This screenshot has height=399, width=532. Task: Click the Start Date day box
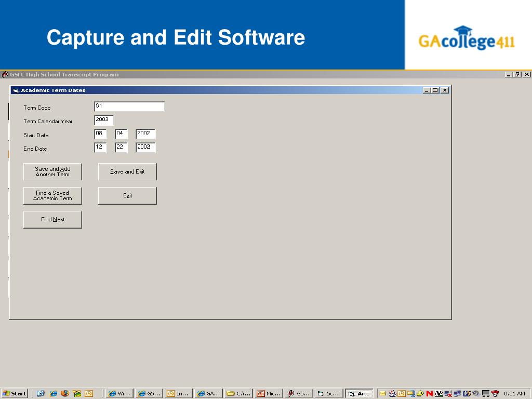point(121,134)
